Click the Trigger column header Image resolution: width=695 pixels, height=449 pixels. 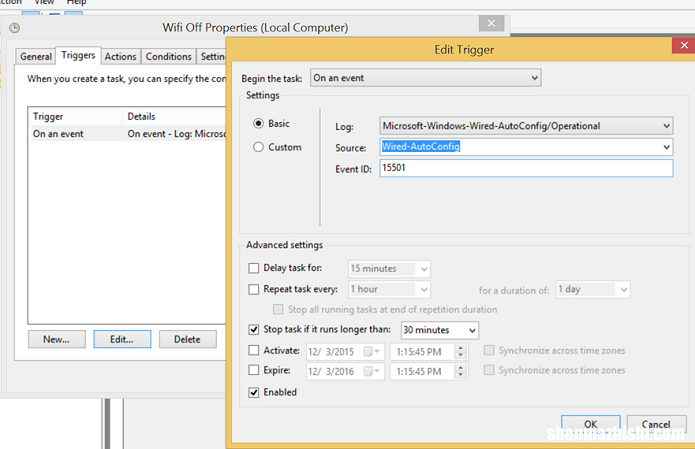[x=75, y=117]
